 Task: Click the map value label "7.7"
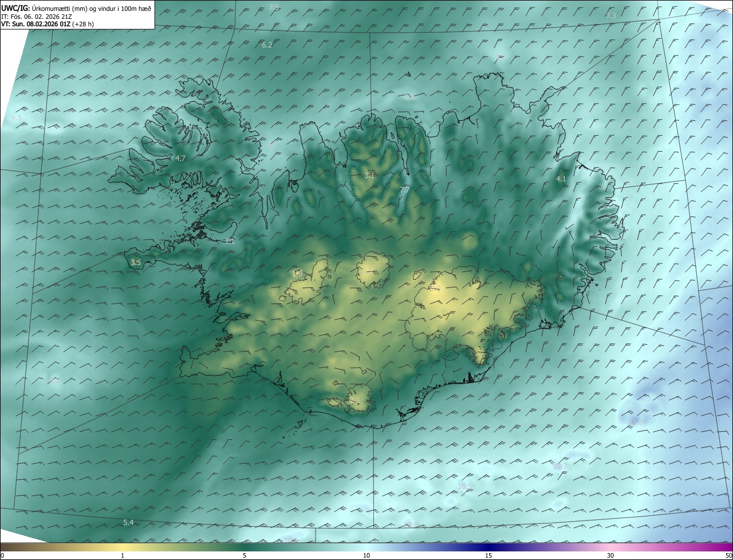tap(404, 190)
